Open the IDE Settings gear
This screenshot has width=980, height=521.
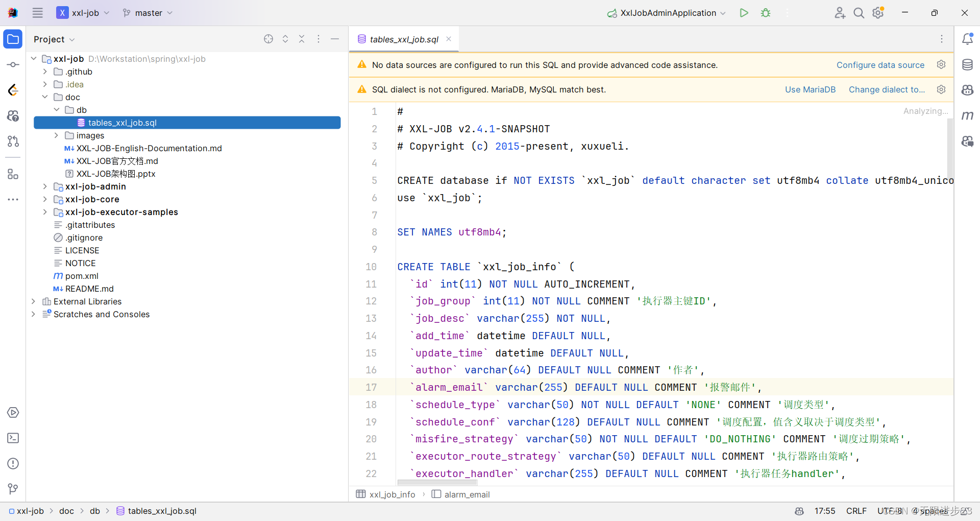coord(878,13)
